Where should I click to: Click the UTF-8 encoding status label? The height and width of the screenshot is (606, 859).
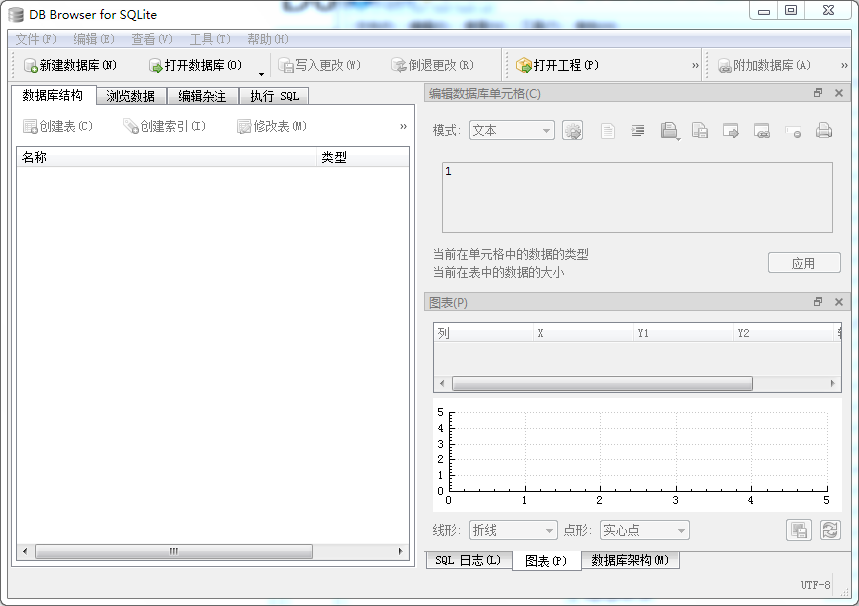815,585
